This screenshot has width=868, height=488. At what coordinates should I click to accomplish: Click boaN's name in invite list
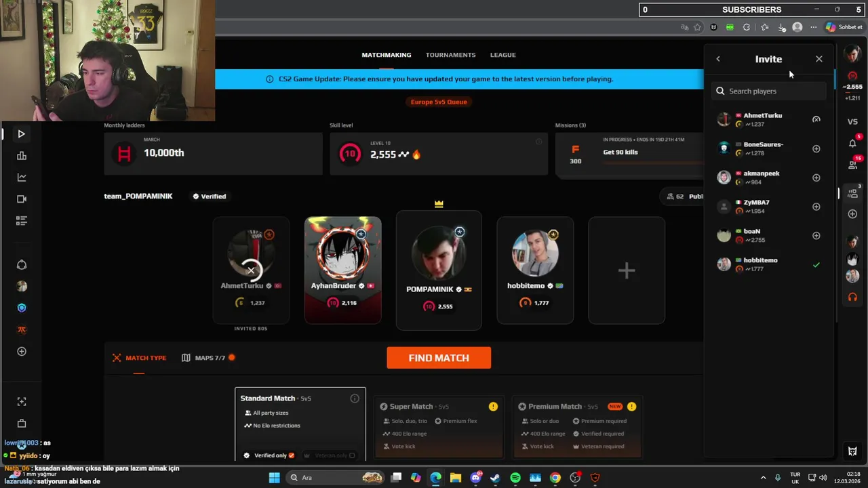[752, 231]
